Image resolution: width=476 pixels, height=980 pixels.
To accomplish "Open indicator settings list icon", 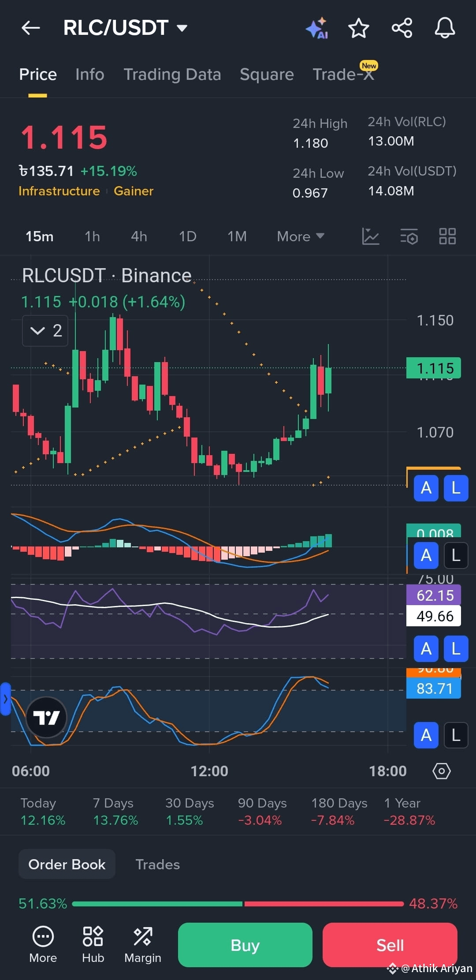I will tap(409, 236).
